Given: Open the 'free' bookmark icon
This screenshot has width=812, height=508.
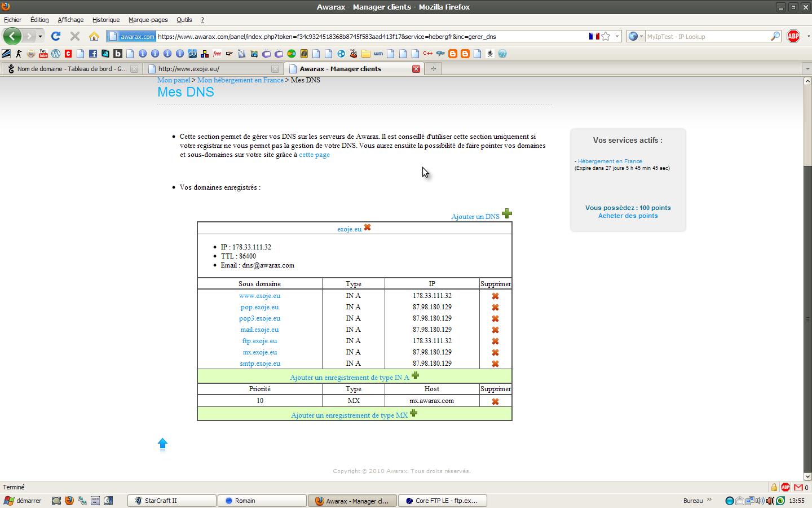Looking at the screenshot, I should (x=217, y=54).
